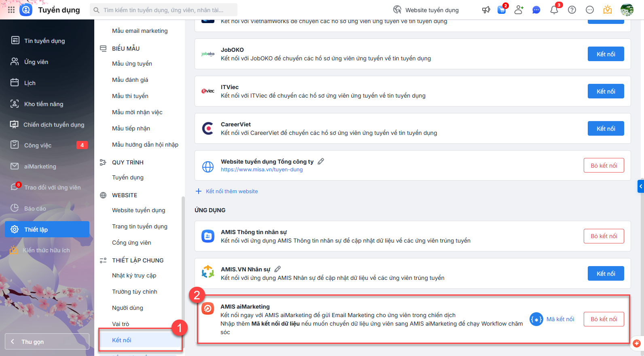Open Trường tùy chỉnh setting

[x=134, y=292]
